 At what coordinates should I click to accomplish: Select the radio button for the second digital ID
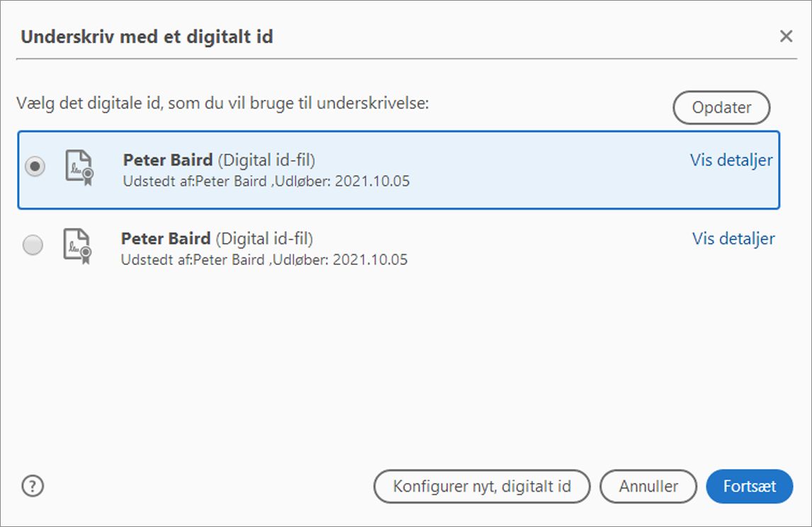pos(33,246)
